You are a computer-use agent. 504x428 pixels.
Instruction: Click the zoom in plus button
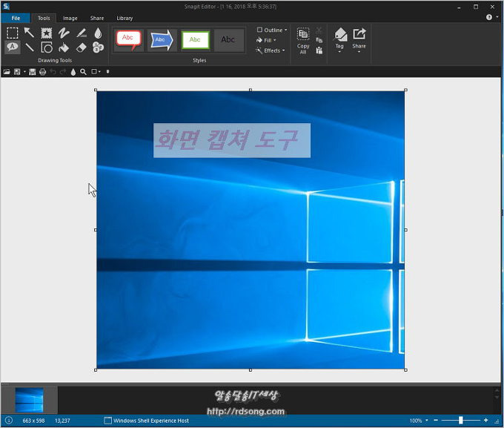[485, 421]
